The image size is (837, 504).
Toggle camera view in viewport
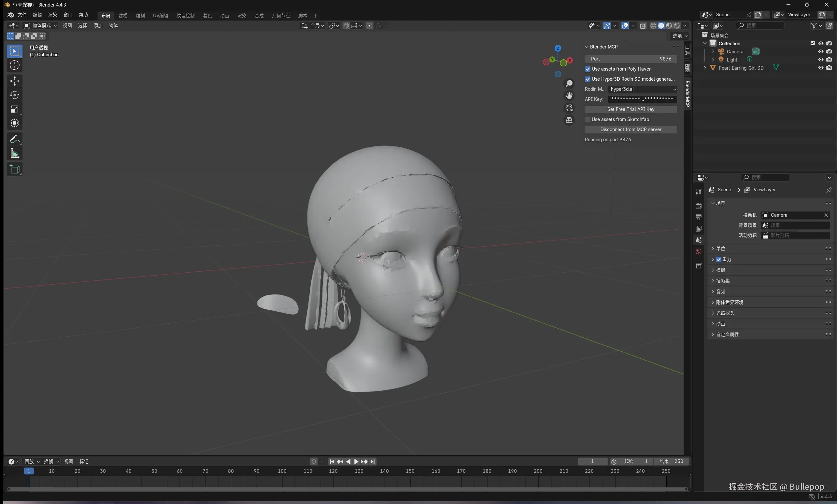569,108
